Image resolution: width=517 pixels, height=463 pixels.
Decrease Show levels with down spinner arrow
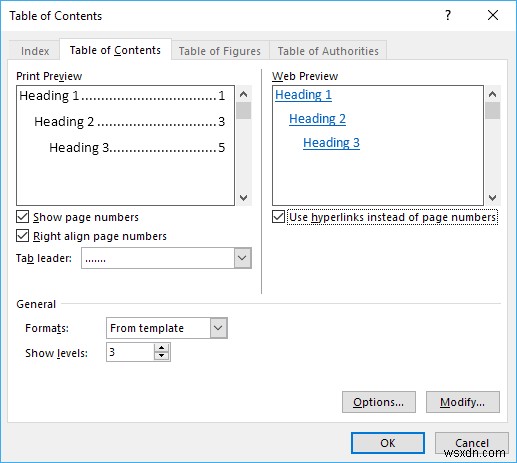[x=162, y=356]
